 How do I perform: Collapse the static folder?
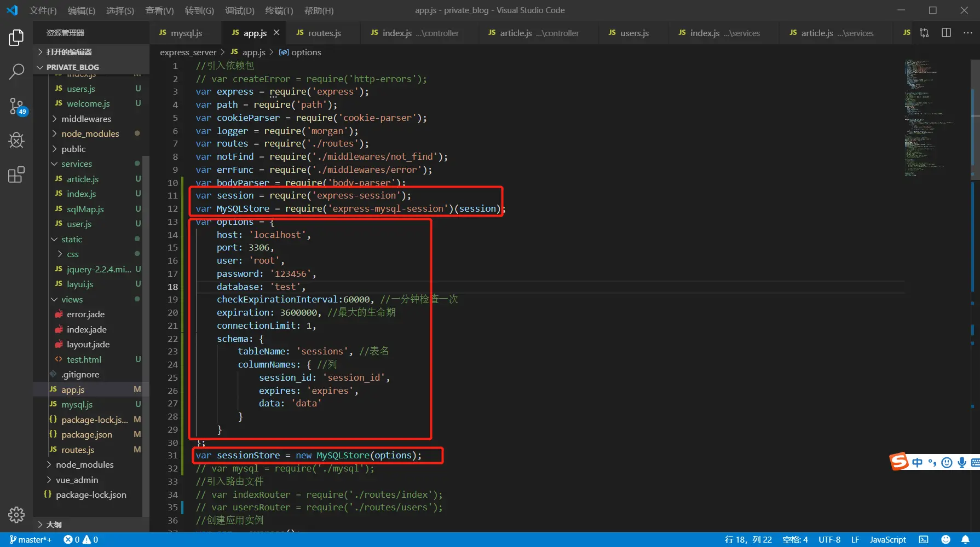(x=72, y=240)
